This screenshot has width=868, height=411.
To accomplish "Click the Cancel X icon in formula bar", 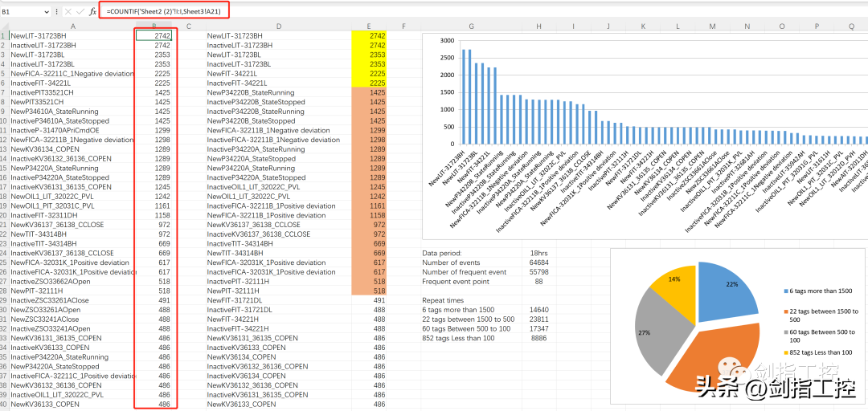I will point(67,11).
